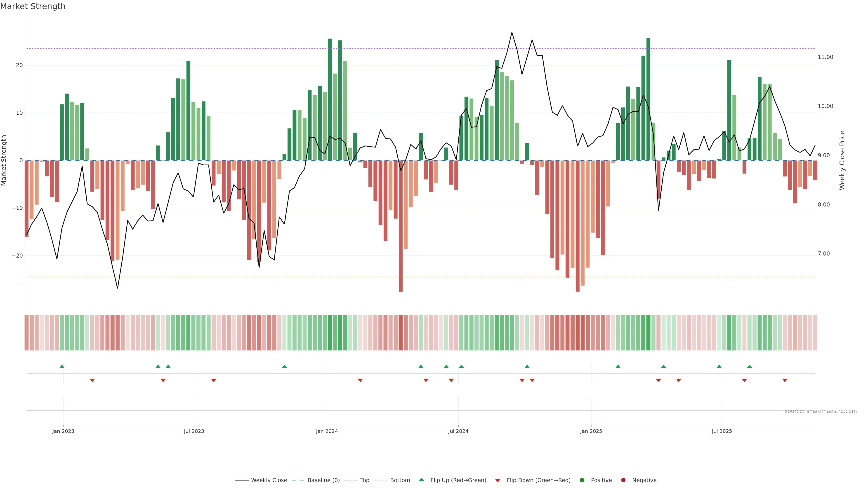This screenshot has height=488, width=868.
Task: Click the green Positive legend dot
Action: (582, 480)
